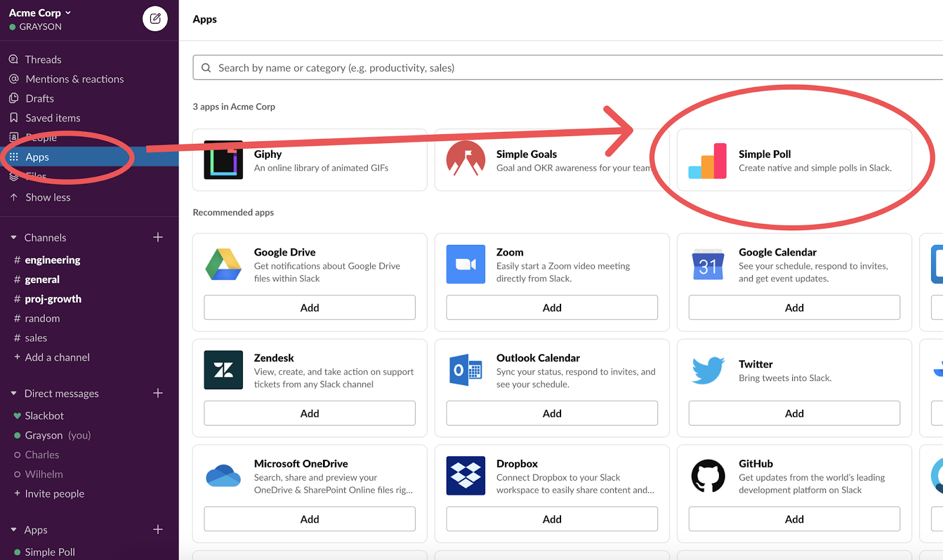The width and height of the screenshot is (943, 560).
Task: Add the Outlook Calendar app
Action: tap(552, 413)
